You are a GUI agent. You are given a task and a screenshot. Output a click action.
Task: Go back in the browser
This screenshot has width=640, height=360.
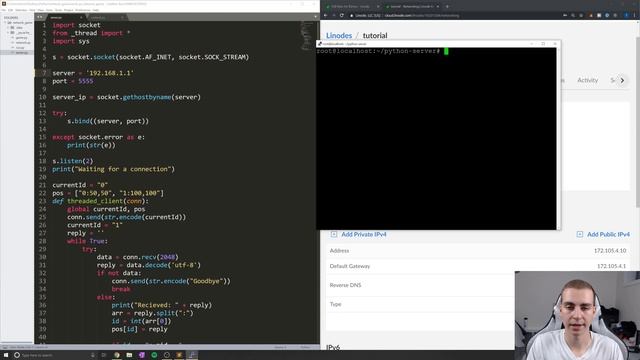click(x=325, y=16)
